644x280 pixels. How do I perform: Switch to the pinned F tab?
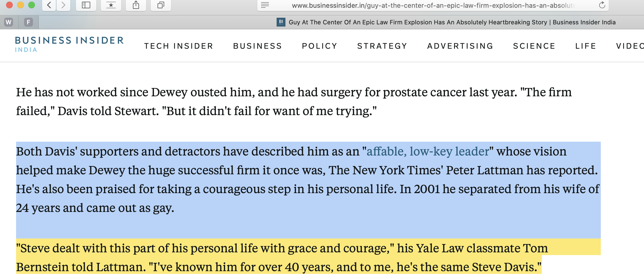coord(28,22)
